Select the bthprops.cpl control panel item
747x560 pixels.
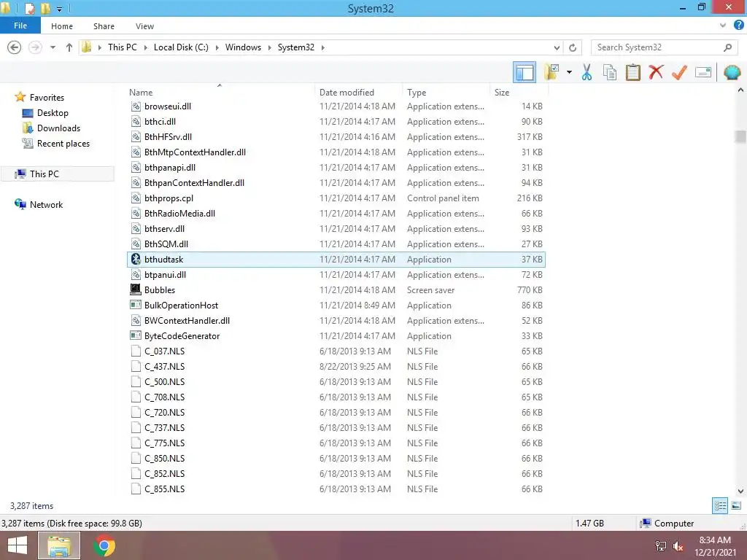click(336, 198)
